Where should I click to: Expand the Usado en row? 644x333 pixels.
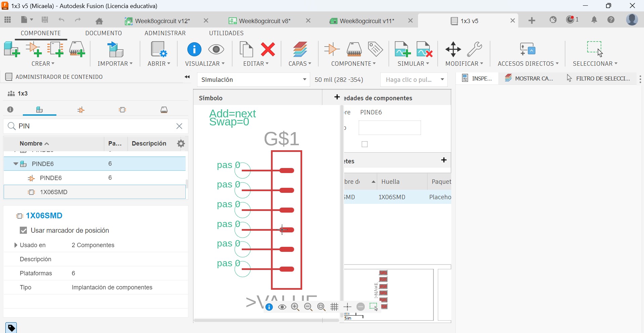tap(15, 245)
